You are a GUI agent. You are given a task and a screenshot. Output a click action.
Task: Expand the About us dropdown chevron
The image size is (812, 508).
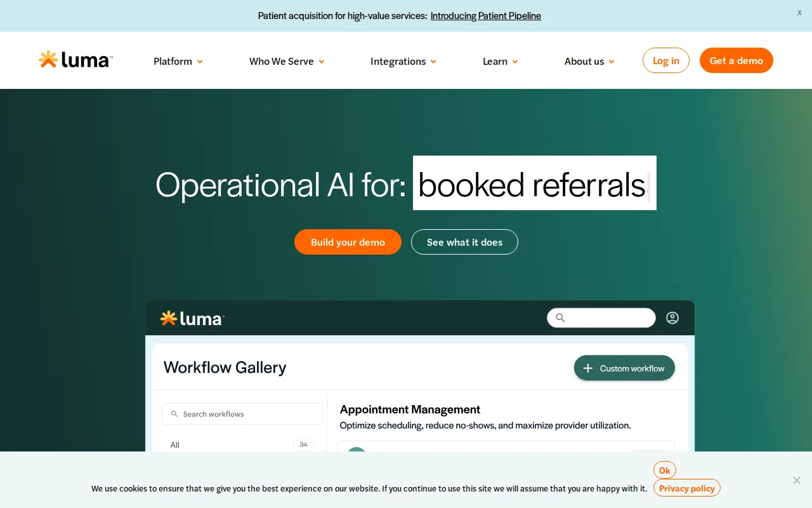tap(612, 62)
